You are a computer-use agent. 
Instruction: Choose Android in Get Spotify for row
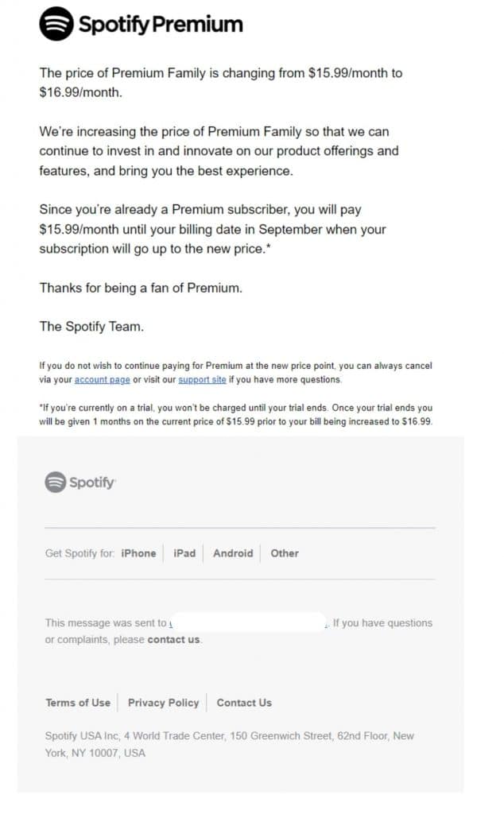coord(233,553)
